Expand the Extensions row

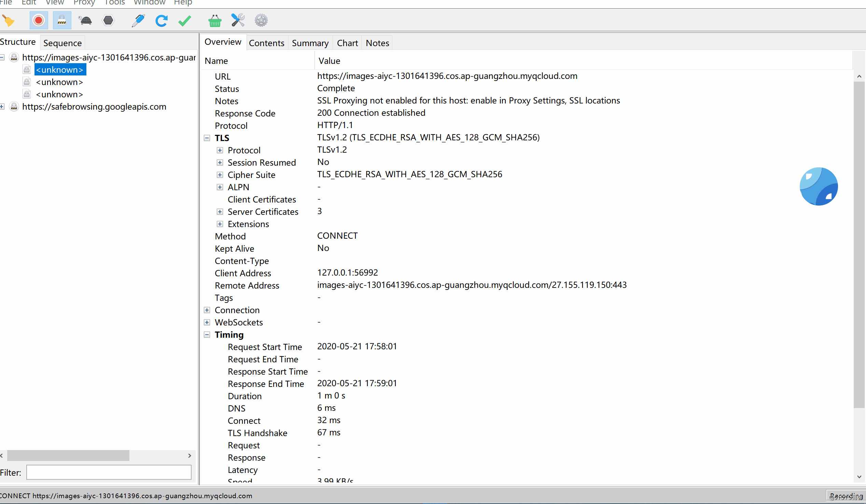point(220,224)
